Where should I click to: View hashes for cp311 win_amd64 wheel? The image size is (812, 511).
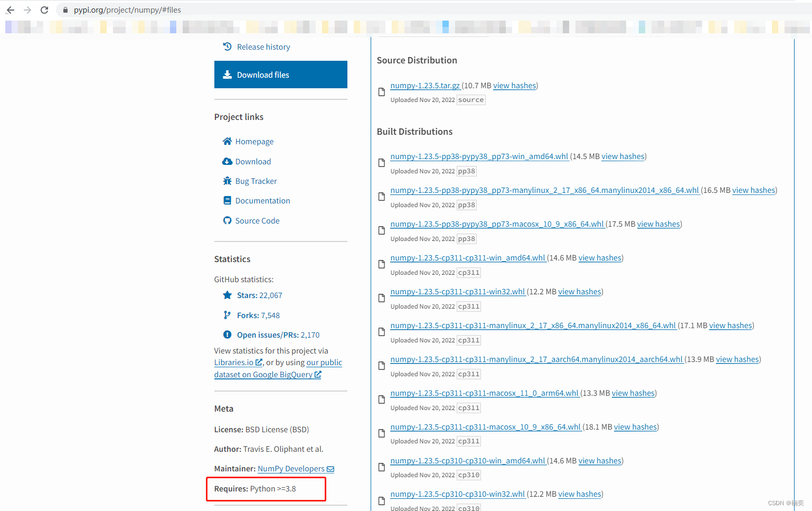[600, 258]
